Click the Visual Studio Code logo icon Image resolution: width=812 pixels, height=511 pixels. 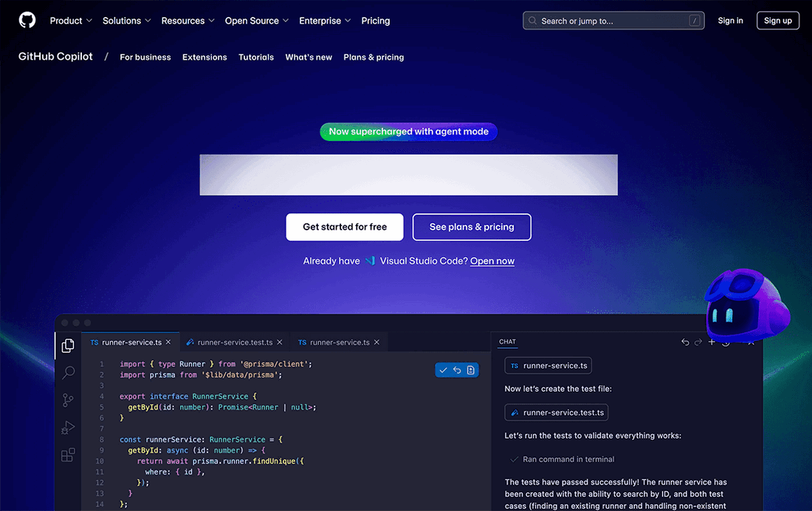pyautogui.click(x=370, y=261)
